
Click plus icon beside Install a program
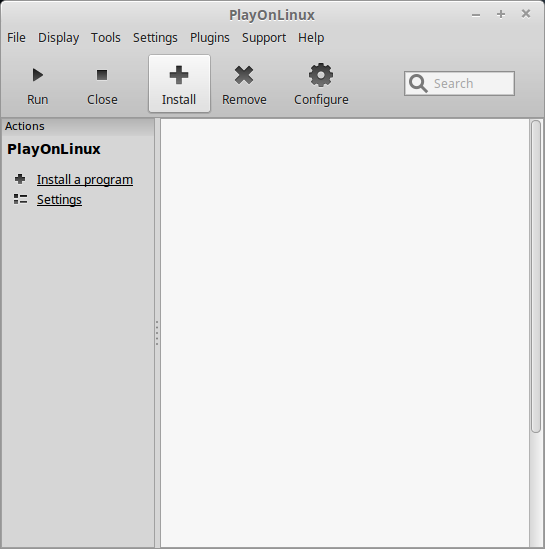[20, 179]
